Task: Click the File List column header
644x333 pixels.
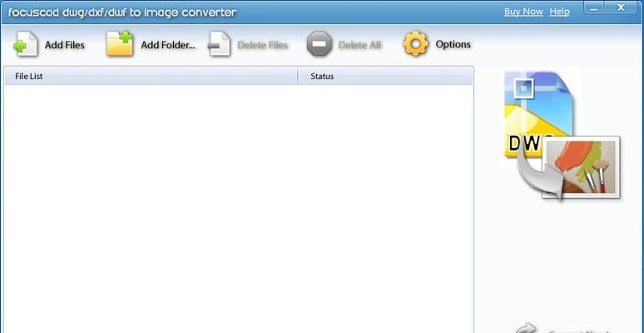Action: coord(151,77)
